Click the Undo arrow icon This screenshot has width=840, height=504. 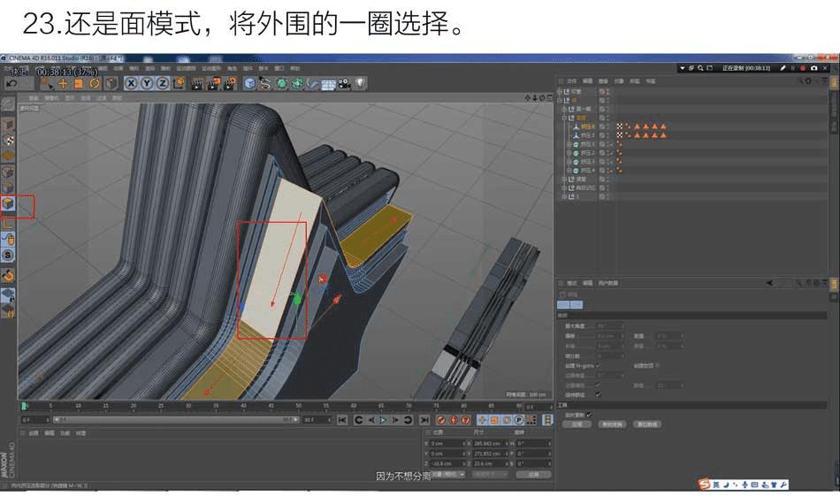click(11, 83)
